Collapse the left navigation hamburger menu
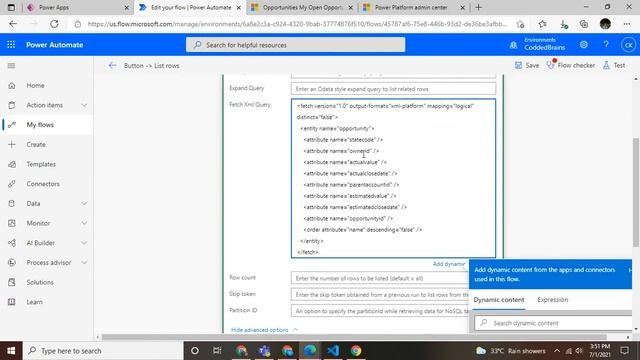 click(x=11, y=66)
